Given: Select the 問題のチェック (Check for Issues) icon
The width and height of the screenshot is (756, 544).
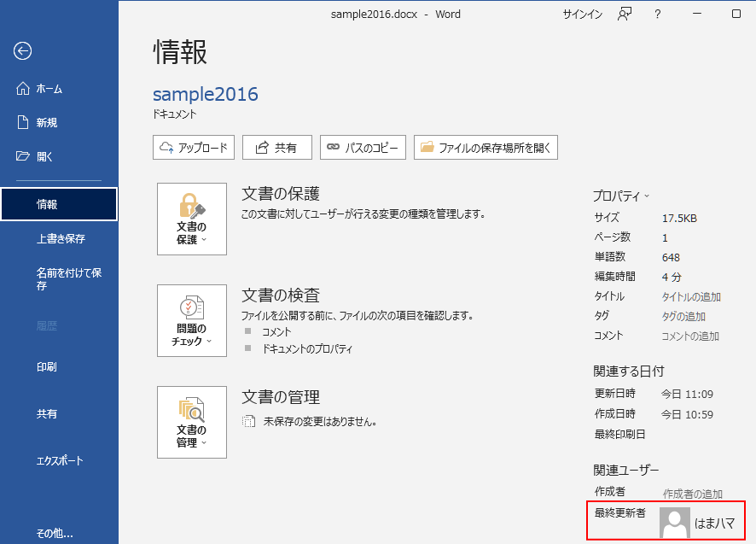Looking at the screenshot, I should pyautogui.click(x=191, y=314).
